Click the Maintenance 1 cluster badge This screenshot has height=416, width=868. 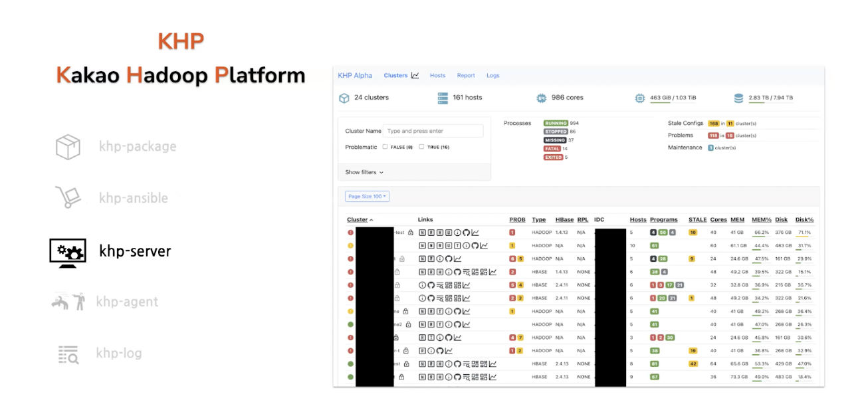(x=710, y=148)
